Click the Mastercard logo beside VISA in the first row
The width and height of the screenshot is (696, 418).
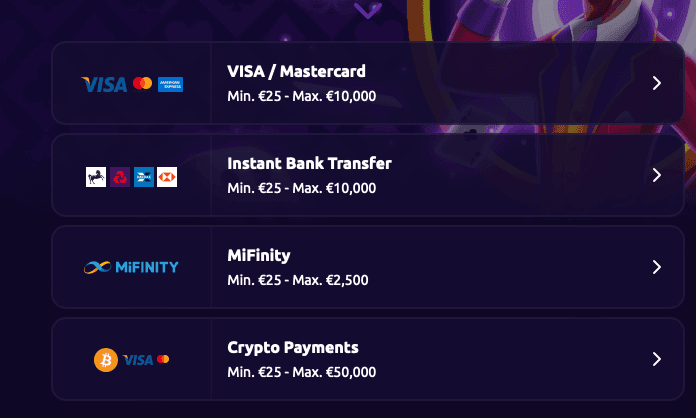point(142,83)
